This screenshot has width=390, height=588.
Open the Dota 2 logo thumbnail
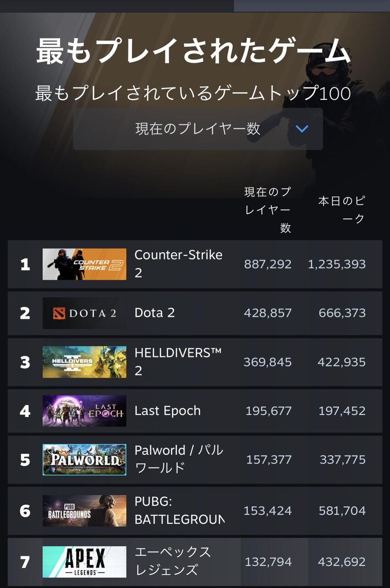[84, 313]
